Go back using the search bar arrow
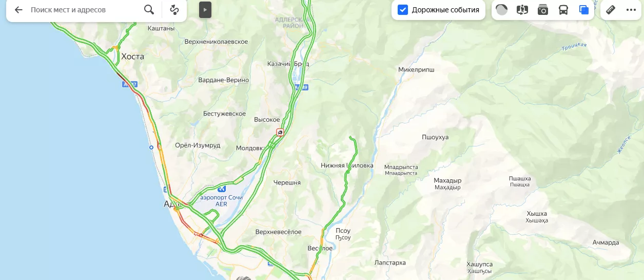The width and height of the screenshot is (644, 280). point(18,10)
